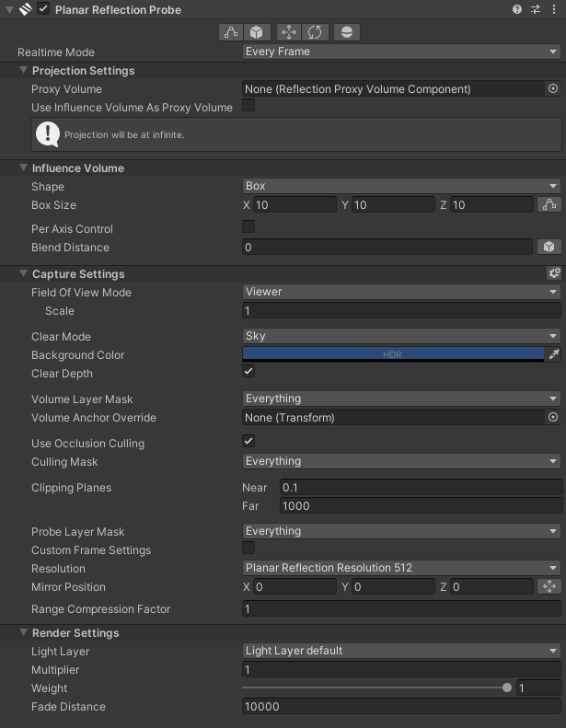
Task: Open the component help reference icon
Action: tap(517, 9)
